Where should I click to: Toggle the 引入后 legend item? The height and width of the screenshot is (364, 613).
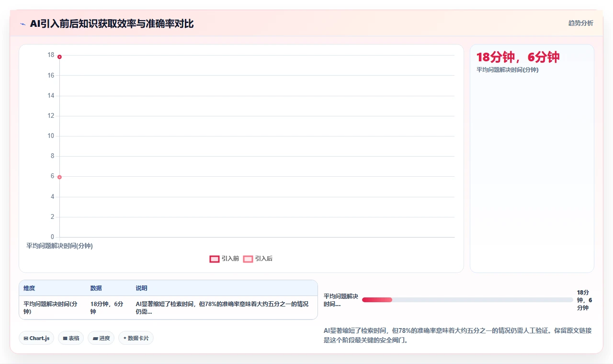[258, 259]
